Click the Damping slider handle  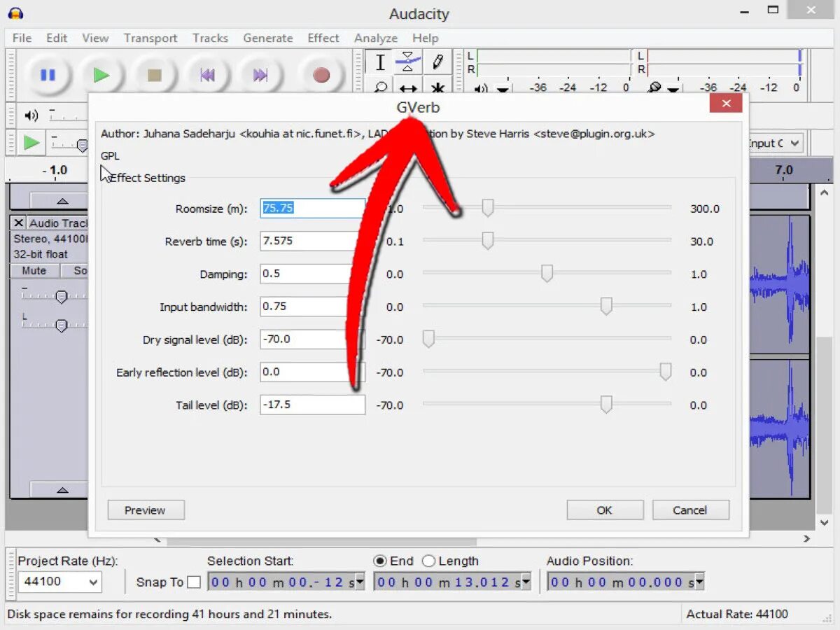[547, 274]
